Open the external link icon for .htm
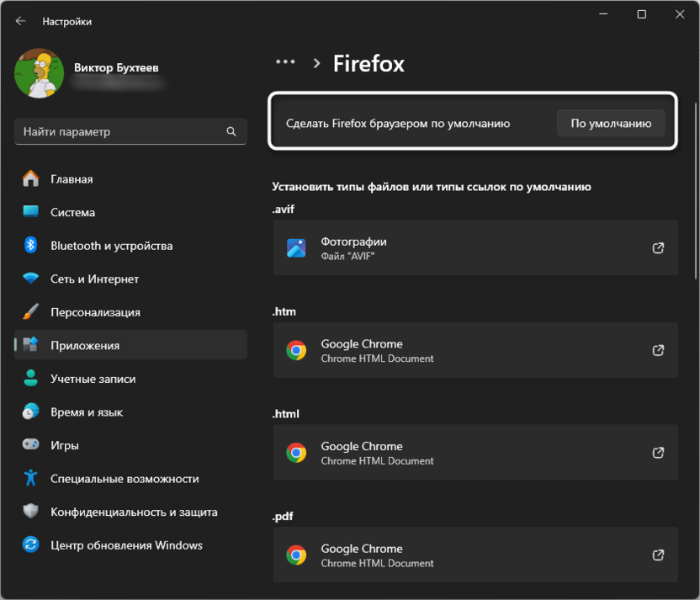The image size is (700, 600). 659,351
